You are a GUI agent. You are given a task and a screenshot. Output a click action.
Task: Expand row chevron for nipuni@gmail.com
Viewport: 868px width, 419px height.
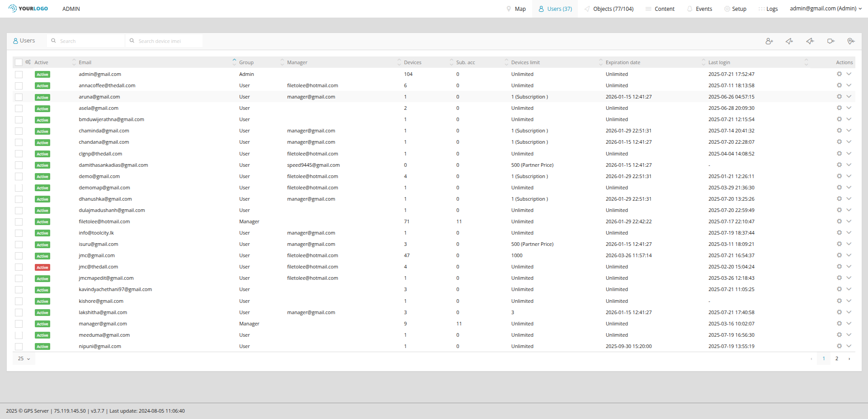tap(849, 346)
